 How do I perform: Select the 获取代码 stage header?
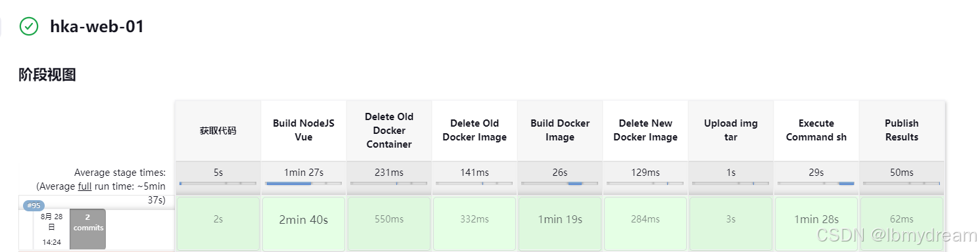(x=218, y=131)
